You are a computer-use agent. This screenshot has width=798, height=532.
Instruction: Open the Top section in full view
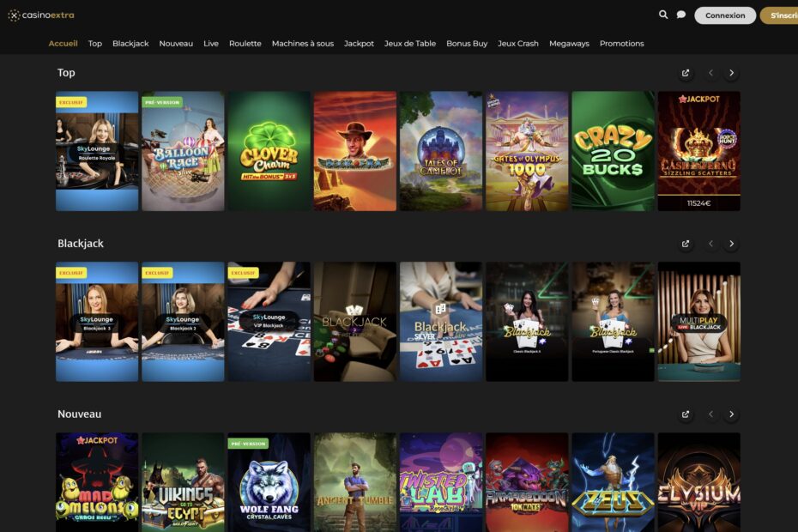click(686, 73)
